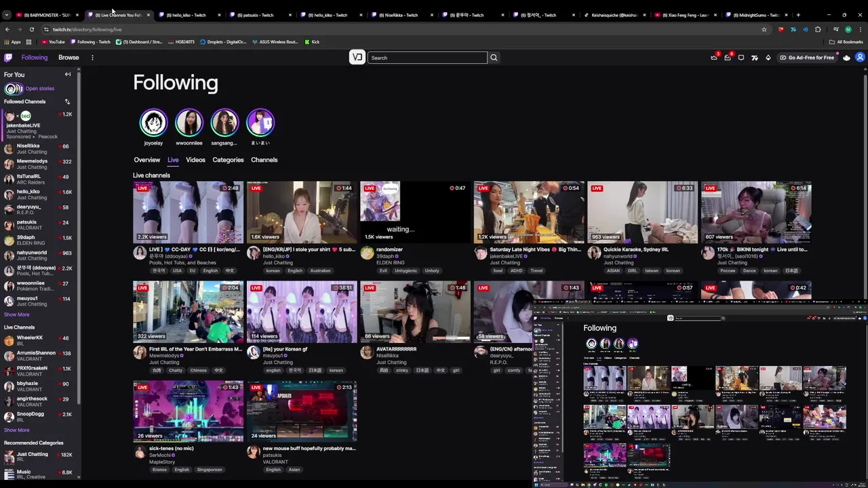Screen dimensions: 868x488
Task: Go back with browser back arrow
Action: coord(7,29)
